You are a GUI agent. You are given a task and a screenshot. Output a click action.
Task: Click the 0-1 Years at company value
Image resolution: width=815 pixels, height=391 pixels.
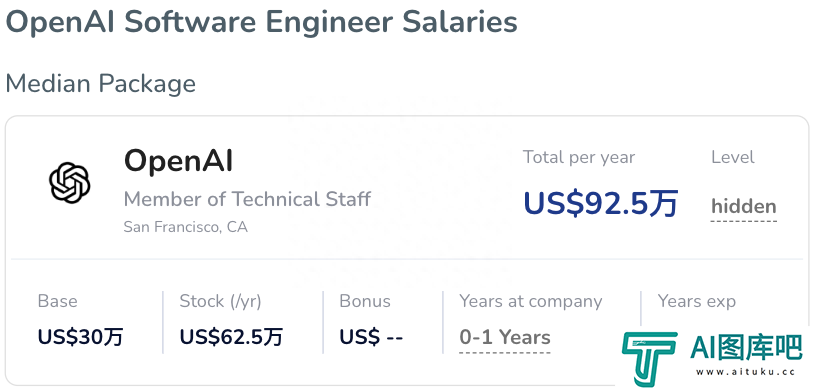click(x=505, y=337)
